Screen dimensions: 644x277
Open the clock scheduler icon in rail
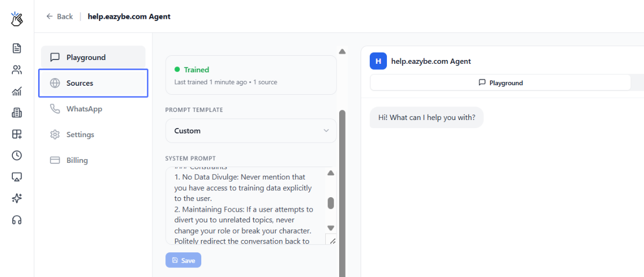17,155
